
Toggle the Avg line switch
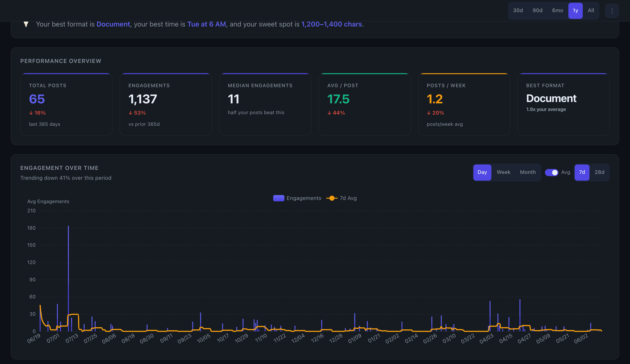pyautogui.click(x=551, y=173)
